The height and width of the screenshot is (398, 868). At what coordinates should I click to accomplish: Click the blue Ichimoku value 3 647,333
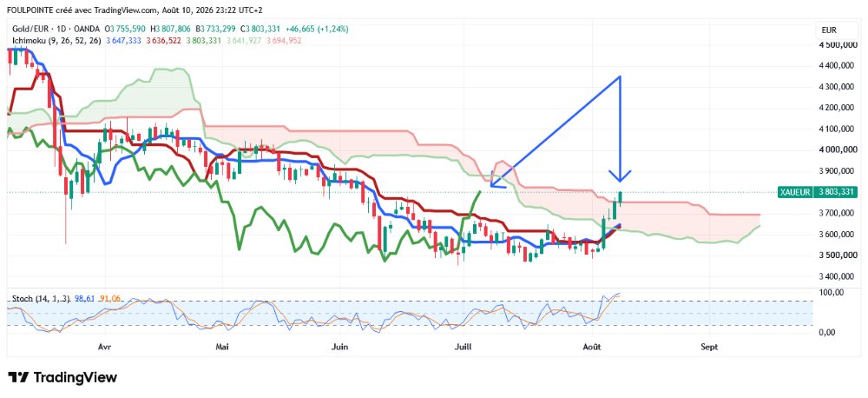click(x=122, y=41)
